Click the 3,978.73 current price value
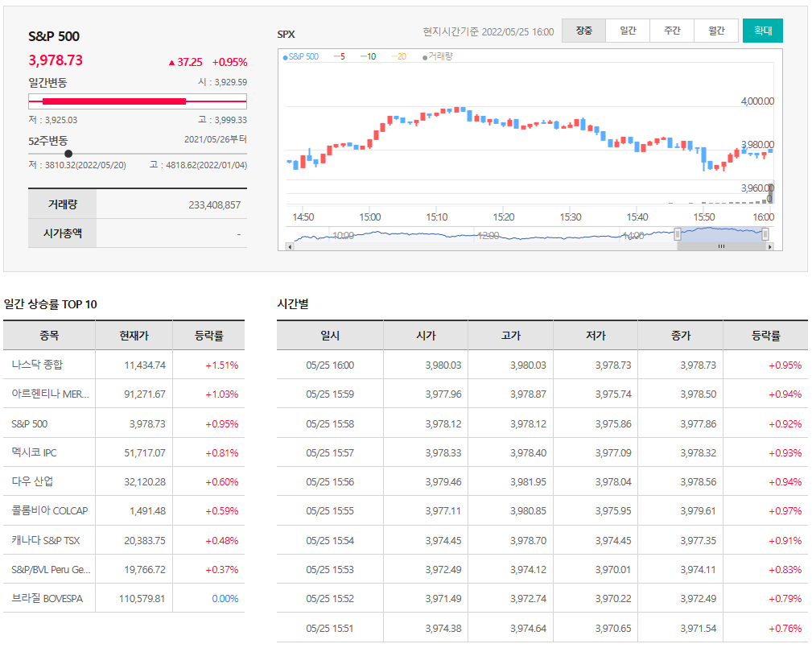812x648 pixels. [56, 60]
